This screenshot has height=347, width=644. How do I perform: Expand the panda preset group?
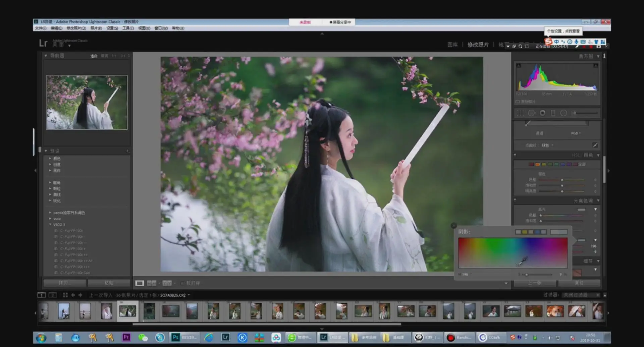click(50, 213)
